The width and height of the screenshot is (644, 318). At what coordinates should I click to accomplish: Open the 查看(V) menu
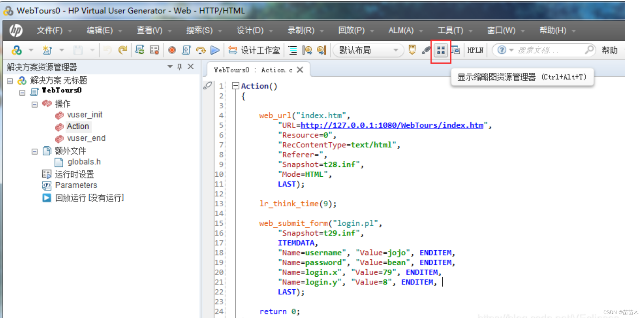point(150,30)
